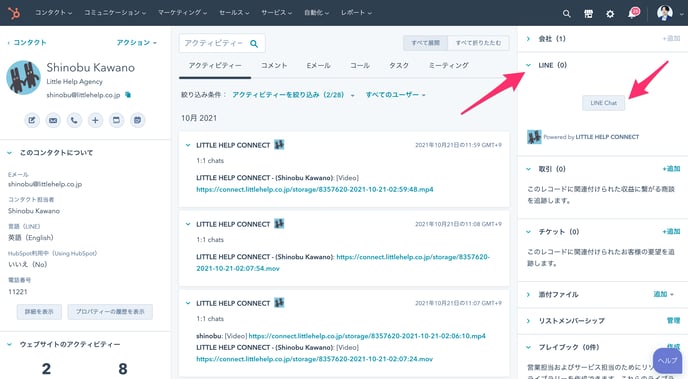
Task: Open the settings gear icon
Action: [610, 14]
